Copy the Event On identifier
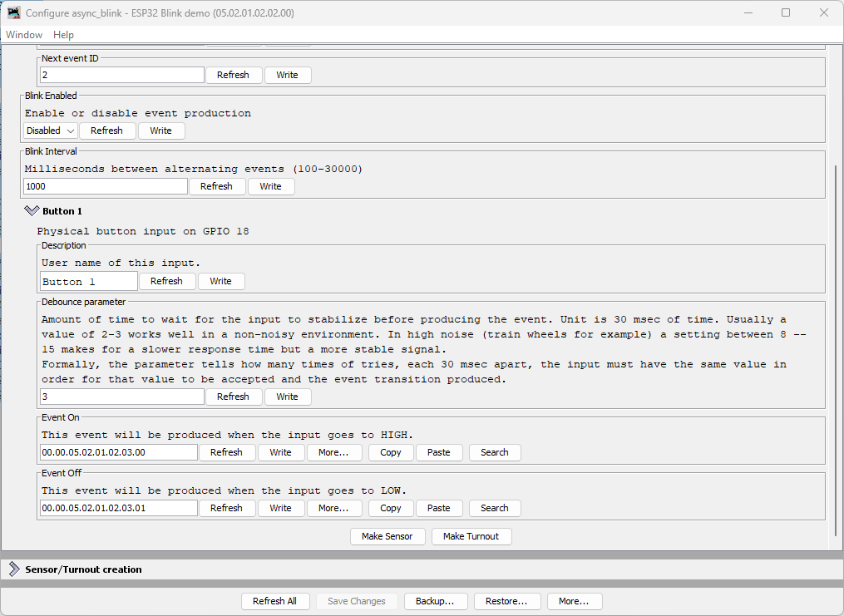 [391, 452]
